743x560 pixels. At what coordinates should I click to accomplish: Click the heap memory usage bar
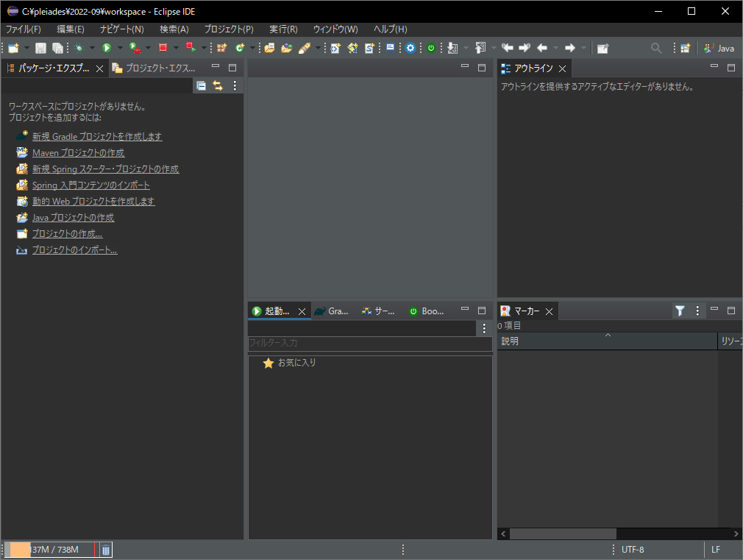pos(50,550)
